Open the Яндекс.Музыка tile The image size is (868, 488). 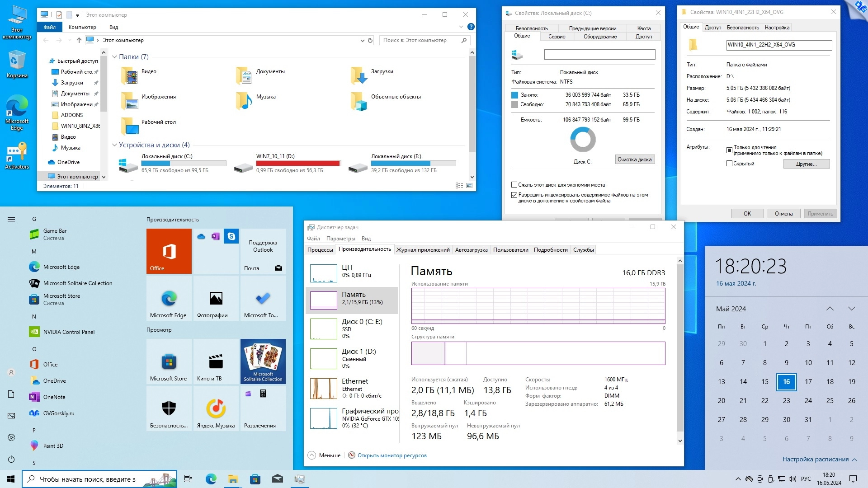(216, 408)
